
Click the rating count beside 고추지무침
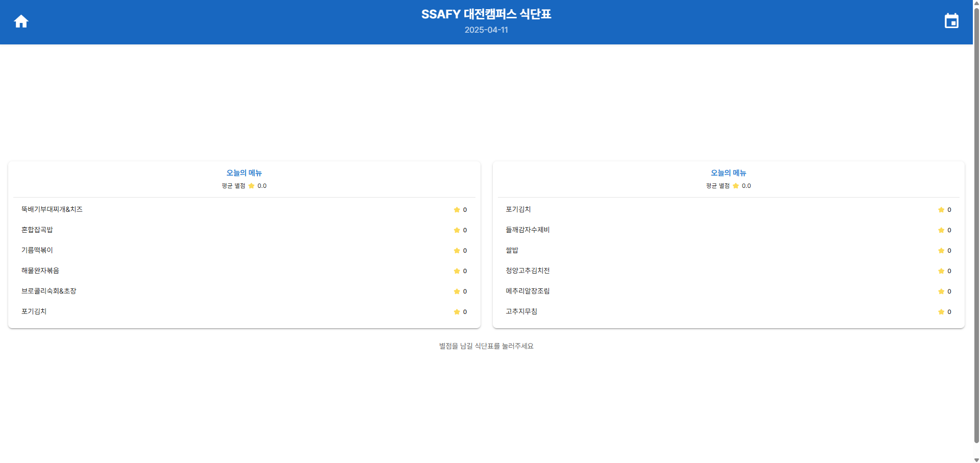click(x=949, y=312)
